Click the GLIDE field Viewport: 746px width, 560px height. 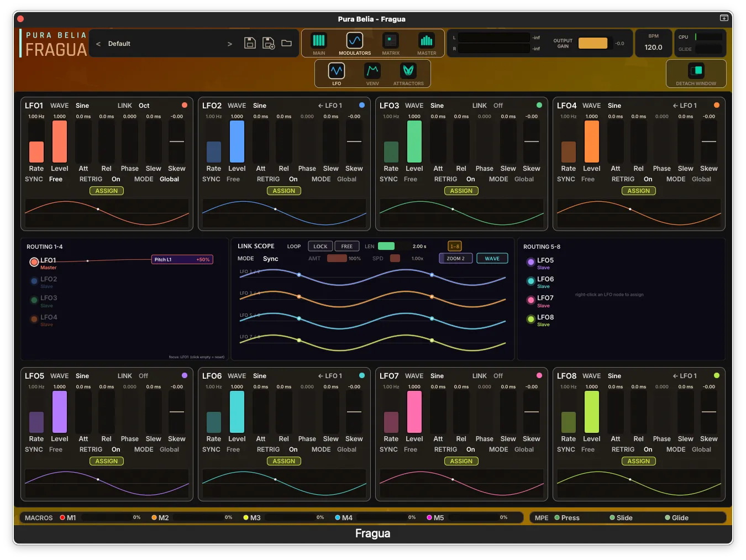coord(709,49)
